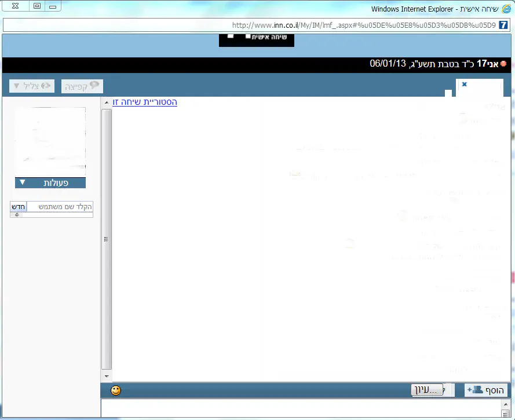Close the chat tab with the X
Image resolution: width=515 pixels, height=420 pixels.
[x=464, y=85]
